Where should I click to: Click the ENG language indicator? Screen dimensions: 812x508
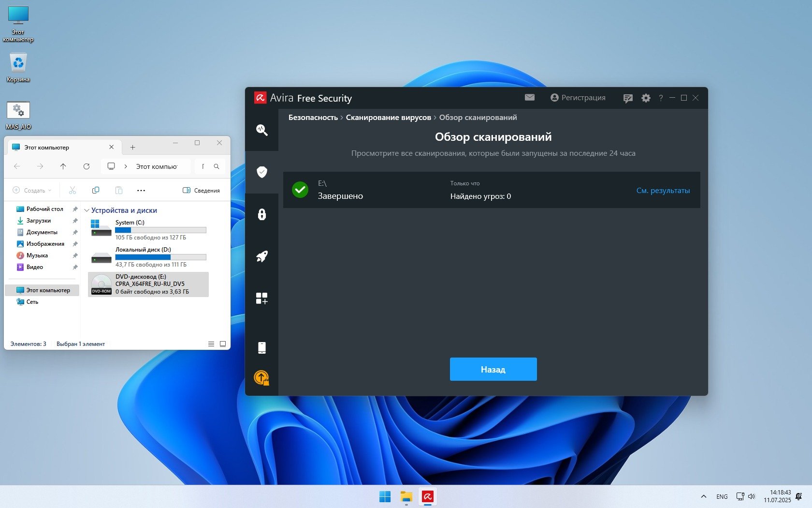point(722,496)
